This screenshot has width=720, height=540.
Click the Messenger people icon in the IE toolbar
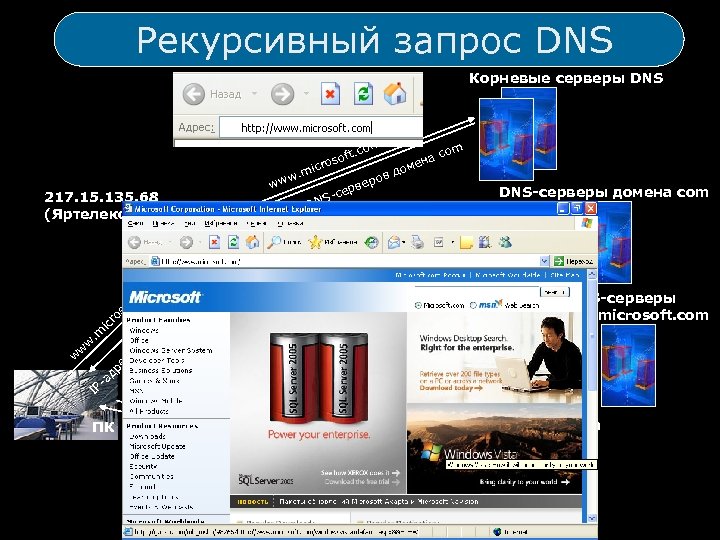(x=505, y=242)
